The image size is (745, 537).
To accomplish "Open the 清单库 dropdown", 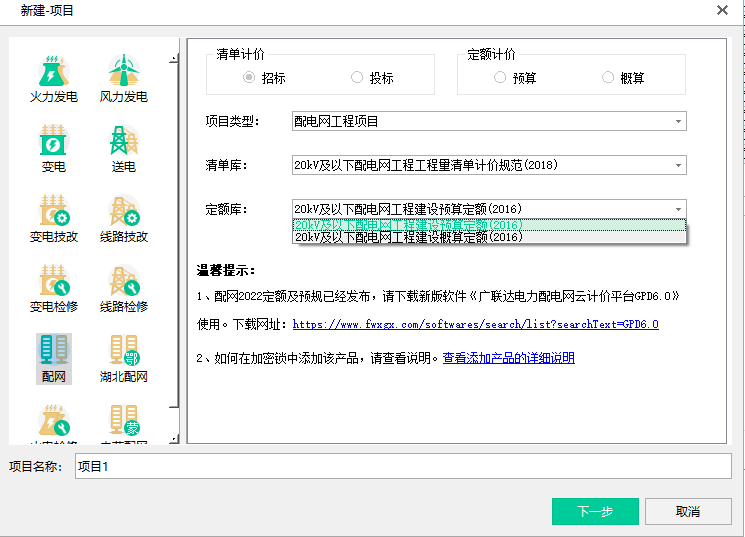I will (x=489, y=165).
